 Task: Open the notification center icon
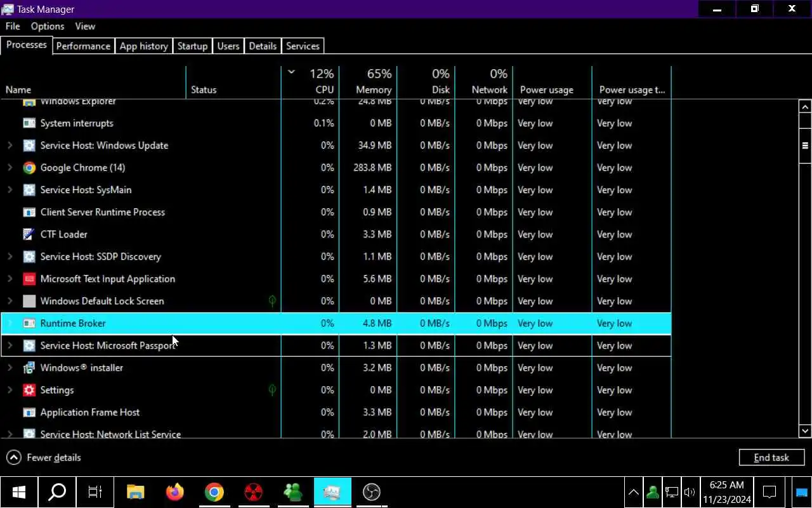(769, 492)
